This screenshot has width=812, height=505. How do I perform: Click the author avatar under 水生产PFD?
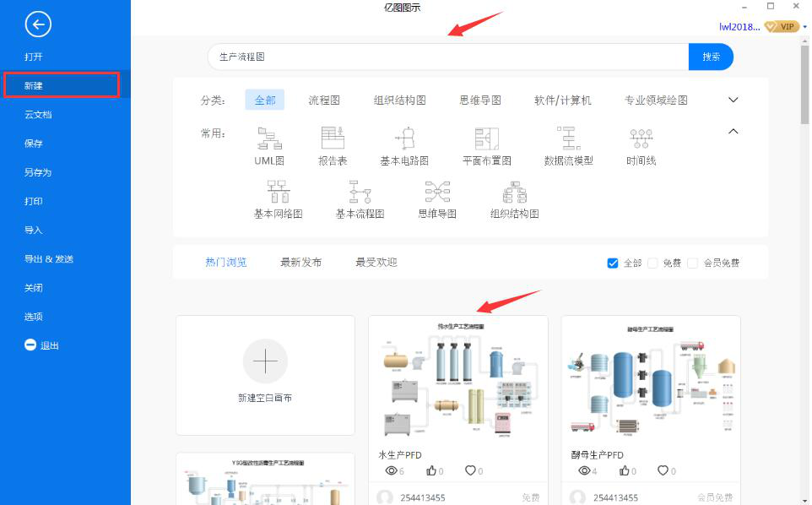point(385,497)
